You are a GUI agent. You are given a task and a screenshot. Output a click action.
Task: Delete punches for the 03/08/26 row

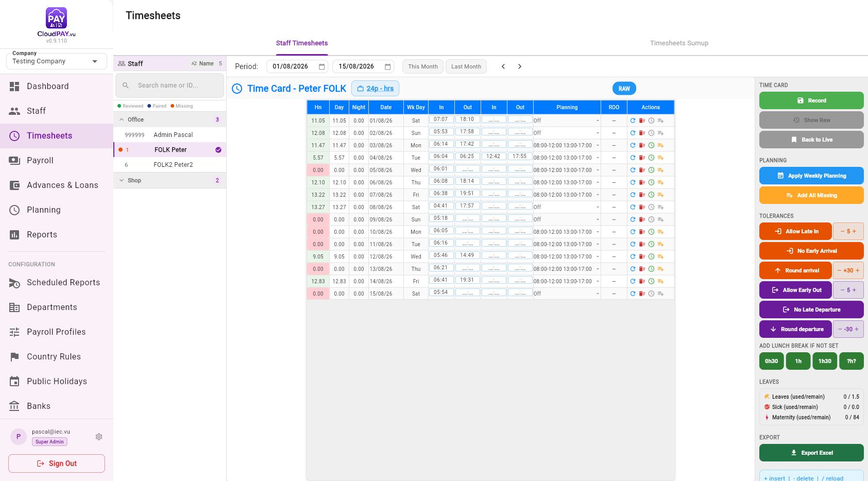pyautogui.click(x=642, y=145)
